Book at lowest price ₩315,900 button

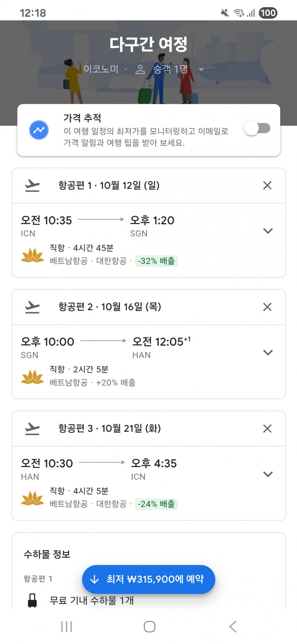tap(148, 579)
